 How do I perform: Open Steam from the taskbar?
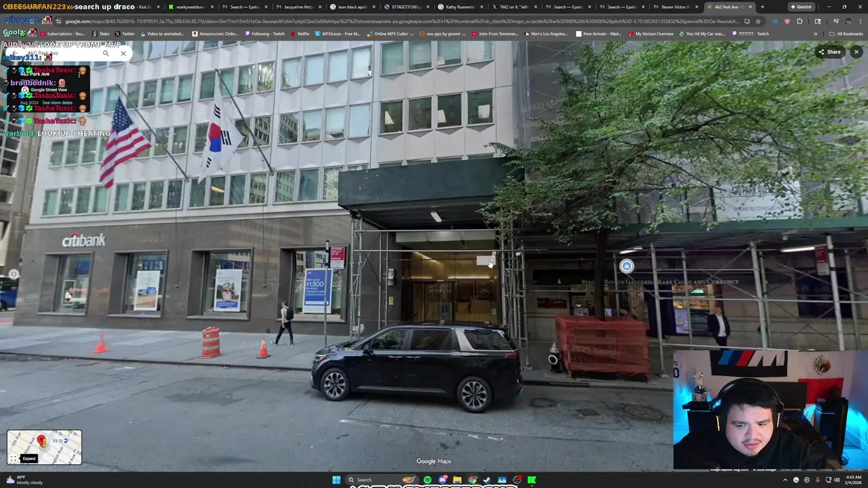click(x=486, y=480)
